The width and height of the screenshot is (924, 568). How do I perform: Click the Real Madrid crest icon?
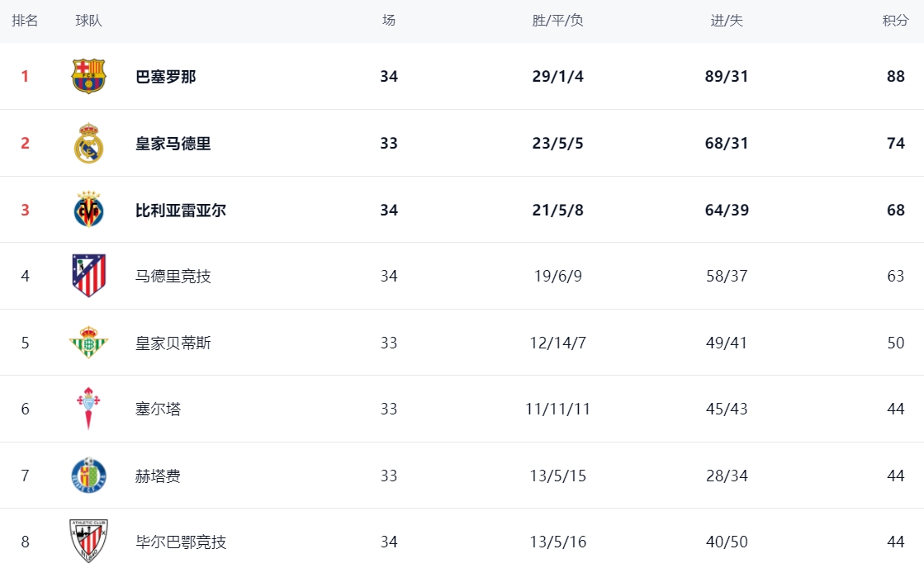[x=88, y=143]
